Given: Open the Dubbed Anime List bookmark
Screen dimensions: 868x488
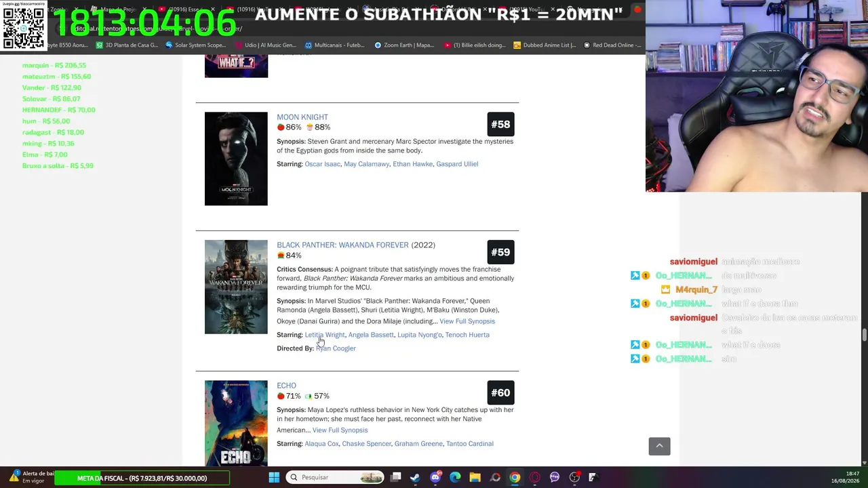Looking at the screenshot, I should 545,45.
